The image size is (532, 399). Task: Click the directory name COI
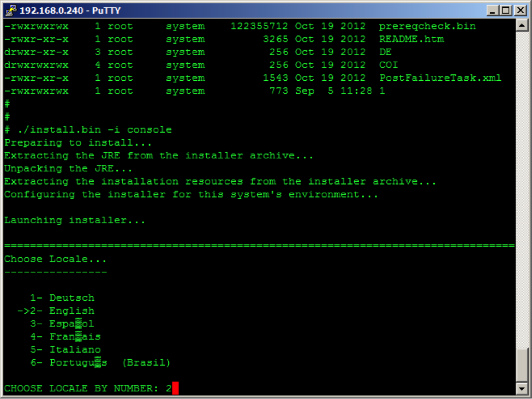(388, 65)
